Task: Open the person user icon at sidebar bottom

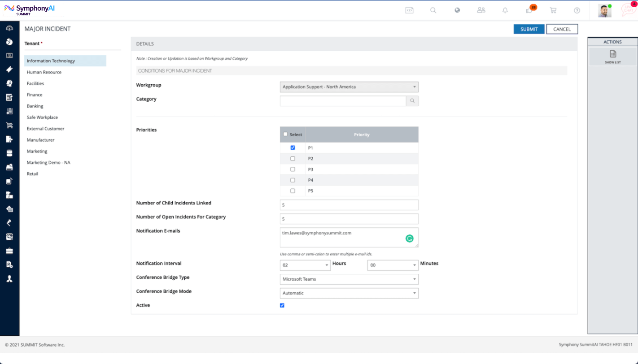Action: pyautogui.click(x=9, y=278)
